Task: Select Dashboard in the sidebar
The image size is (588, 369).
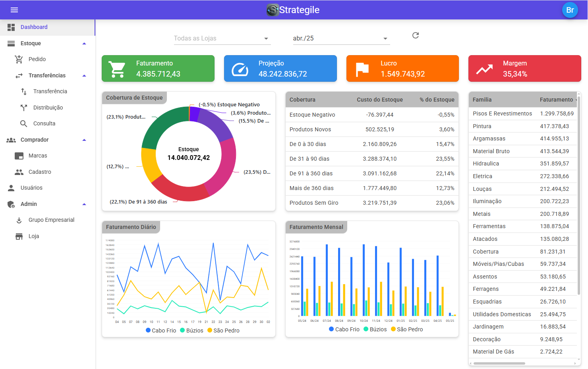Action: [x=34, y=27]
